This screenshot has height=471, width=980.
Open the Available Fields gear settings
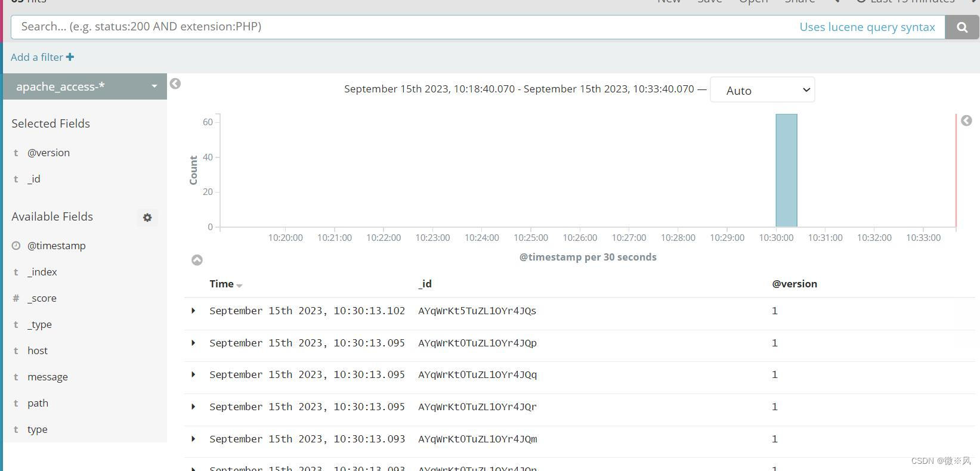coord(147,218)
